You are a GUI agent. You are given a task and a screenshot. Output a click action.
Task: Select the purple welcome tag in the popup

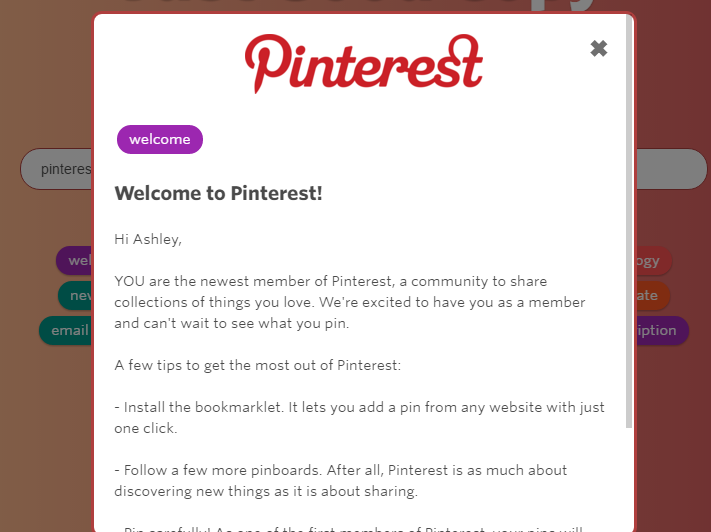coord(160,139)
